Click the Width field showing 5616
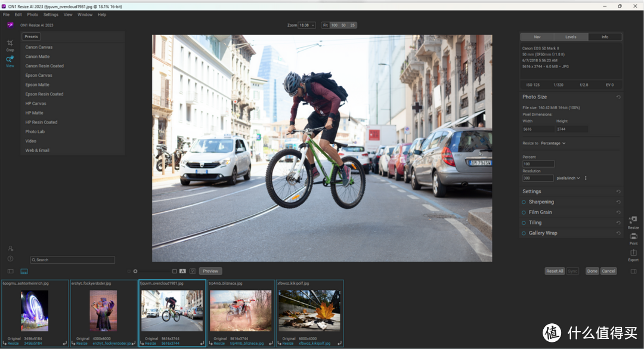Screen dimensions: 644x349 pos(538,129)
